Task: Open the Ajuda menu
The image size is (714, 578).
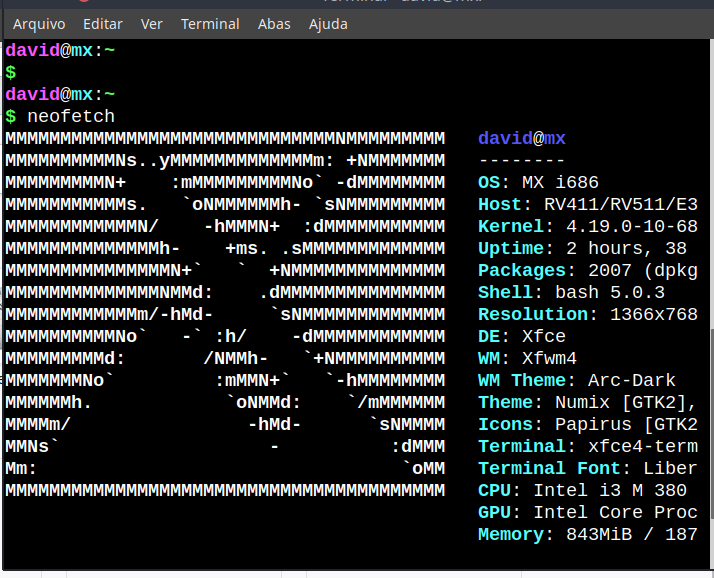Action: pyautogui.click(x=328, y=24)
